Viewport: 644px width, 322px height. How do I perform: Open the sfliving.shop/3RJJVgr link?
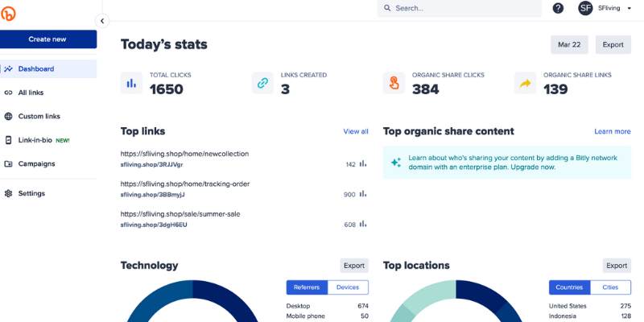point(151,165)
